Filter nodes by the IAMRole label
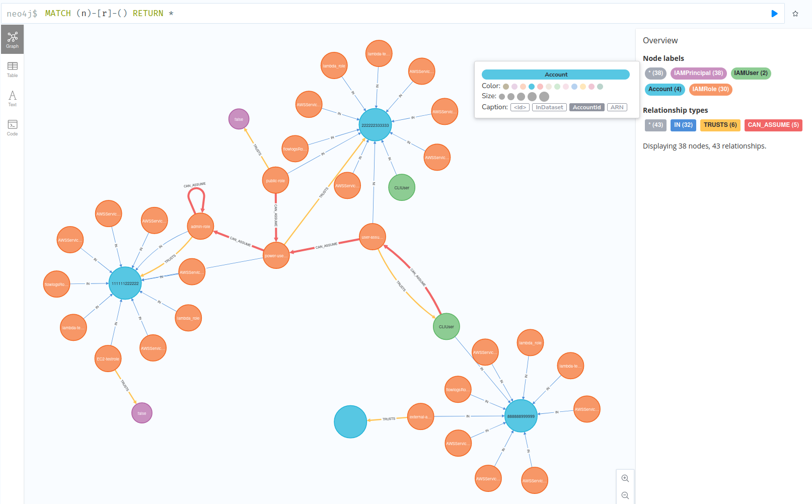The width and height of the screenshot is (812, 504). (x=710, y=89)
